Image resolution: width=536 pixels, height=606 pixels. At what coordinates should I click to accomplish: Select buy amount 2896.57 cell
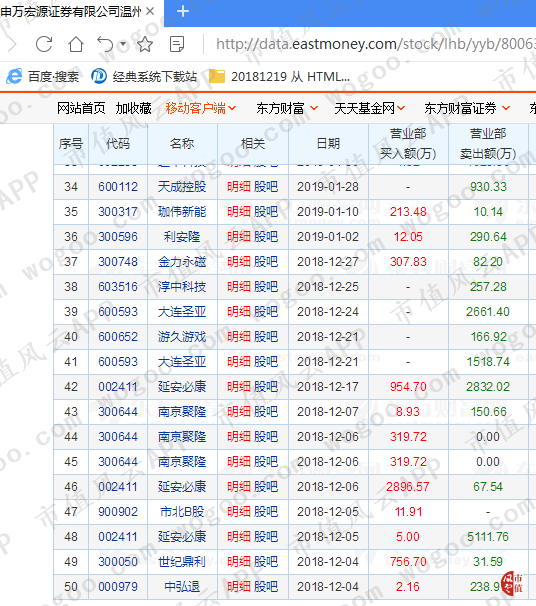pos(408,487)
